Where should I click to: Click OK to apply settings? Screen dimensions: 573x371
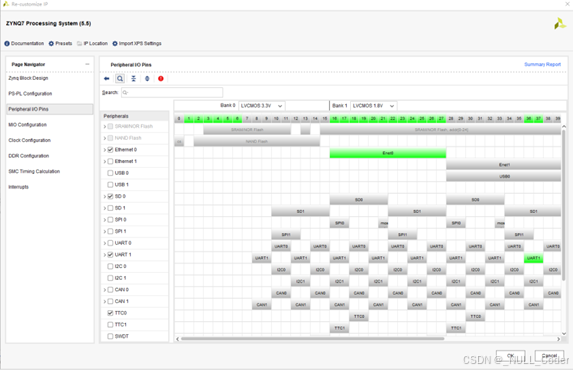510,355
